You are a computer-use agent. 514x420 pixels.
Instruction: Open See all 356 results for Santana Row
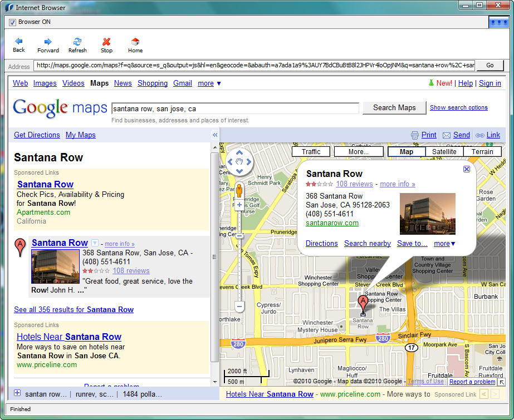74,309
